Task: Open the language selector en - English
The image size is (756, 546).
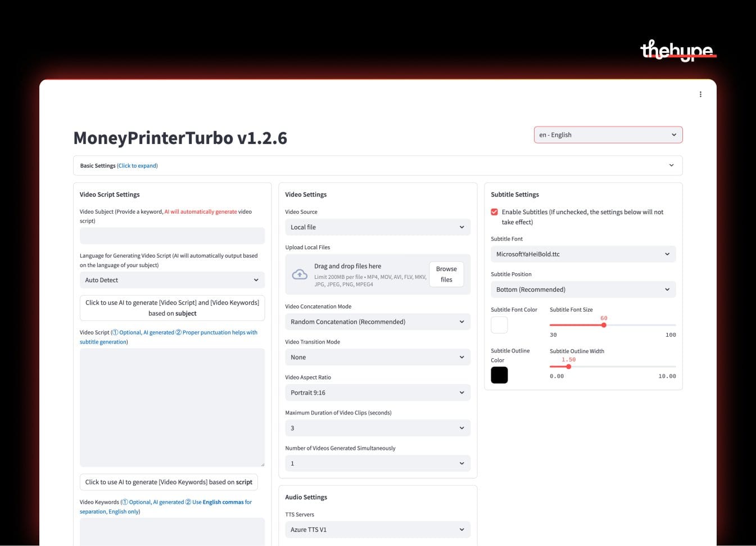Action: (608, 135)
